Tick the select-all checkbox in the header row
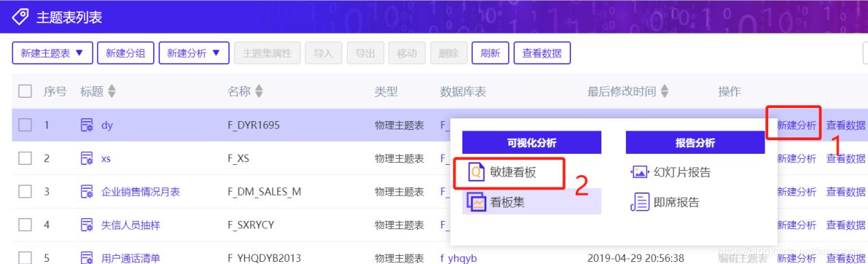Viewport: 868px width, 264px height. 25,92
